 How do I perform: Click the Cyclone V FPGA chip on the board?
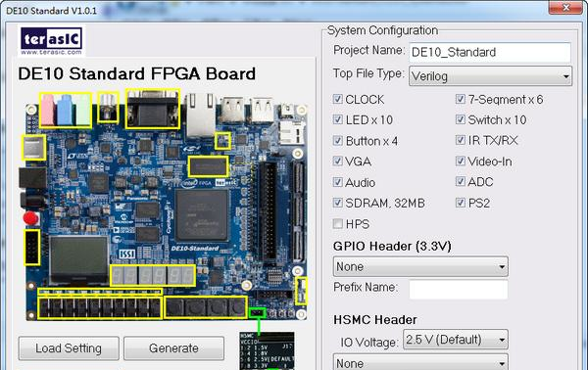[202, 215]
